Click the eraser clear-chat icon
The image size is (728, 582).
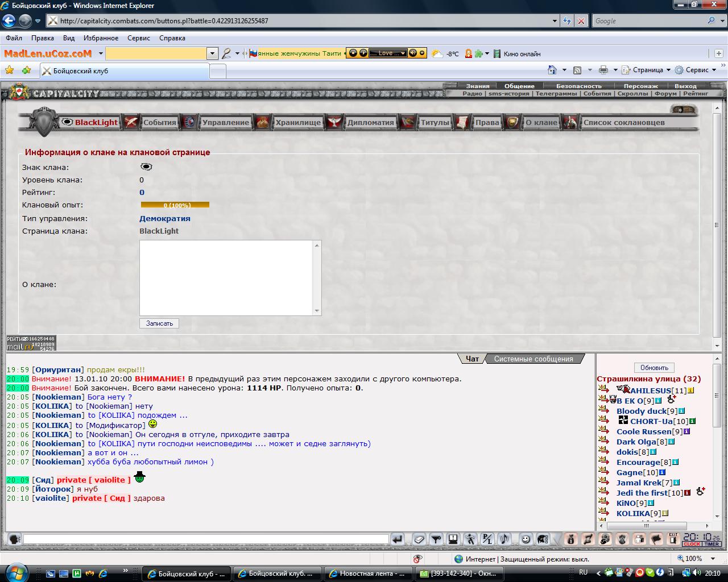(419, 539)
